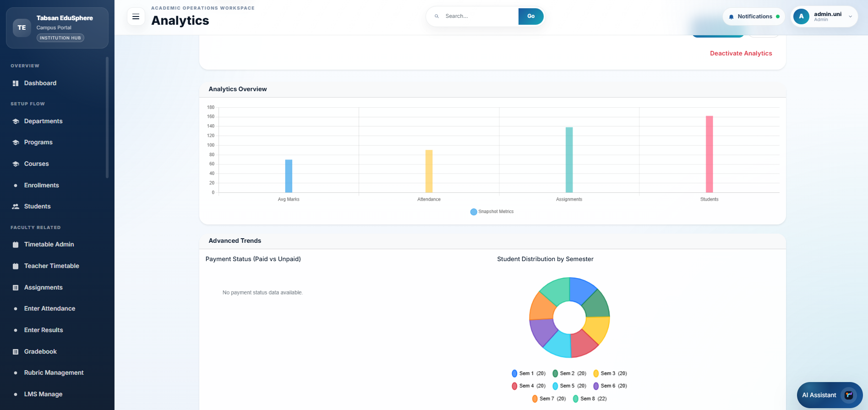Click the Students people icon
This screenshot has width=868, height=410.
(x=16, y=207)
